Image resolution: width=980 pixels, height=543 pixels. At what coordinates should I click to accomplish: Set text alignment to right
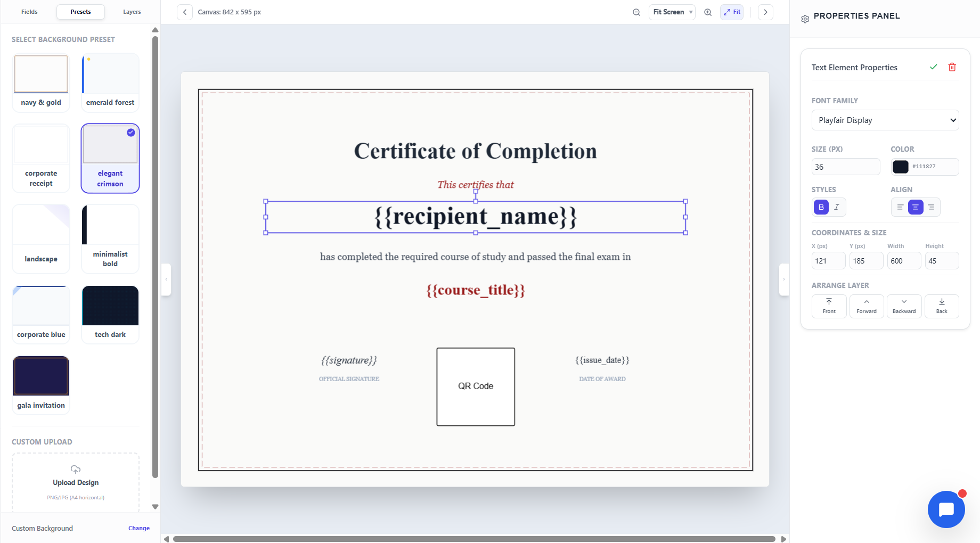931,207
